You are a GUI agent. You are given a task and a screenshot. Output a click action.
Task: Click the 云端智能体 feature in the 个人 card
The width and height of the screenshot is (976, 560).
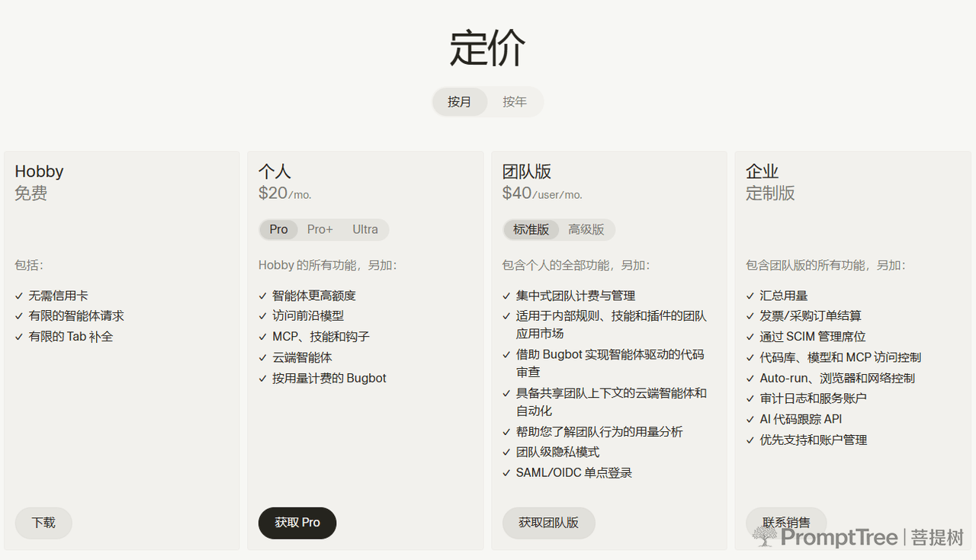[302, 357]
